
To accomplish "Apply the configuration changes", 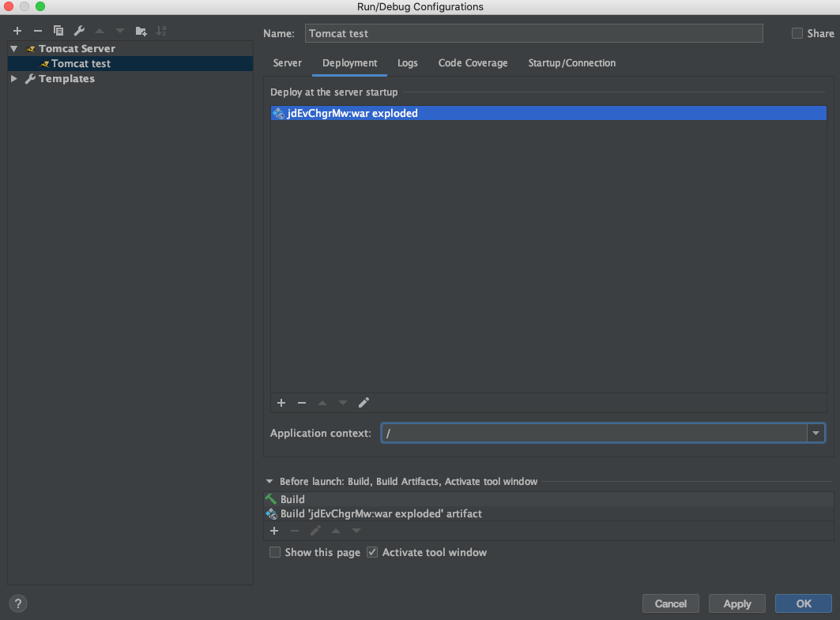I will click(x=737, y=603).
